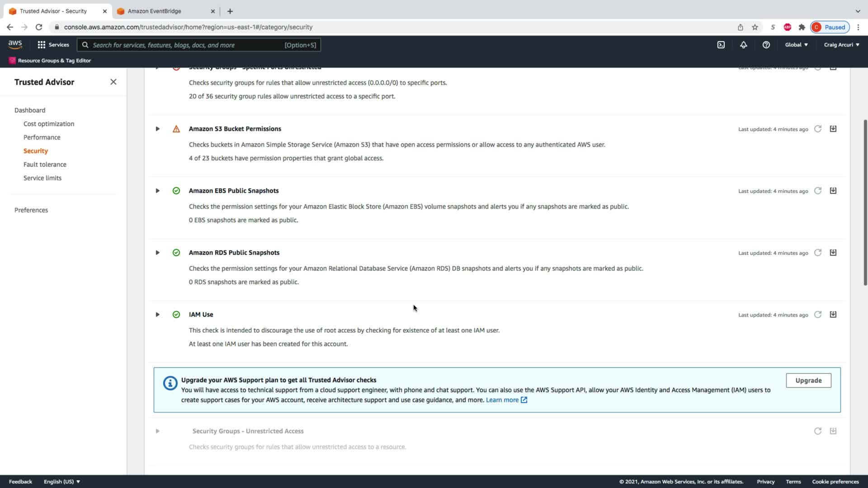This screenshot has height=488, width=868.
Task: Expand the Amazon EBS Public Snapshots check
Action: pyautogui.click(x=157, y=191)
